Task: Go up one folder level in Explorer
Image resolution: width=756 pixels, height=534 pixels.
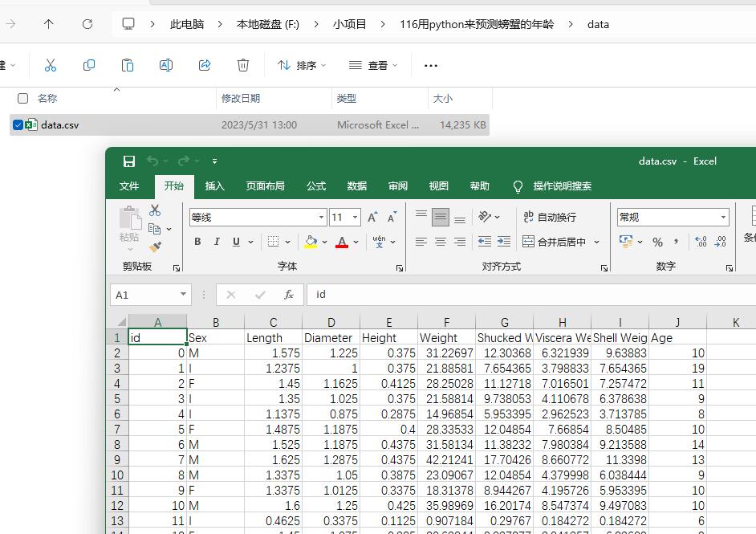Action: (49, 24)
